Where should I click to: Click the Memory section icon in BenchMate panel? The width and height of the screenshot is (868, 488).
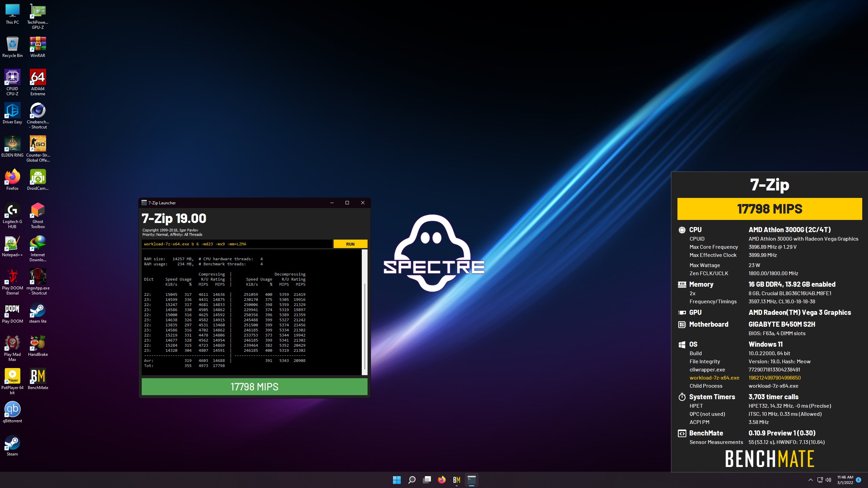682,284
